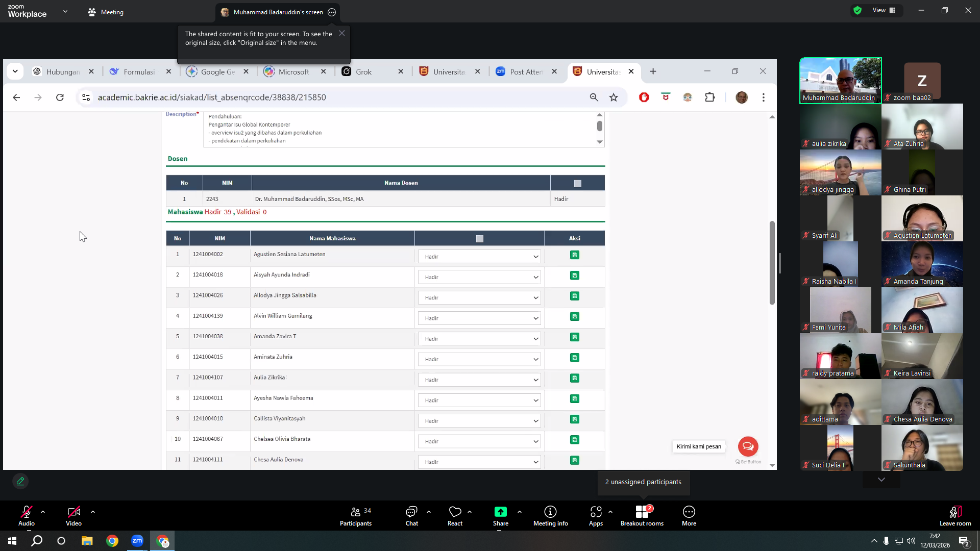Open the View layout button

(x=884, y=10)
